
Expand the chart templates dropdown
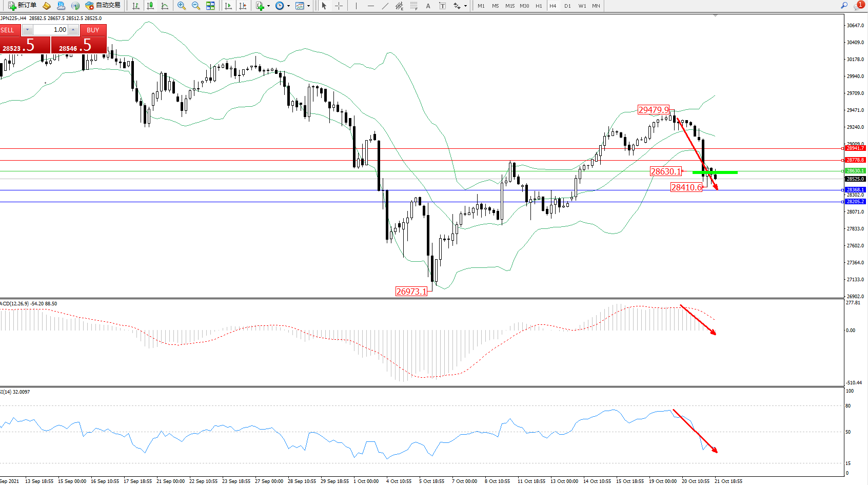308,6
